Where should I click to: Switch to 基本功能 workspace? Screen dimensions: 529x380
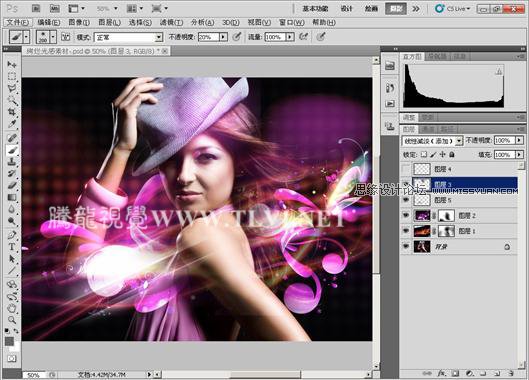(315, 8)
